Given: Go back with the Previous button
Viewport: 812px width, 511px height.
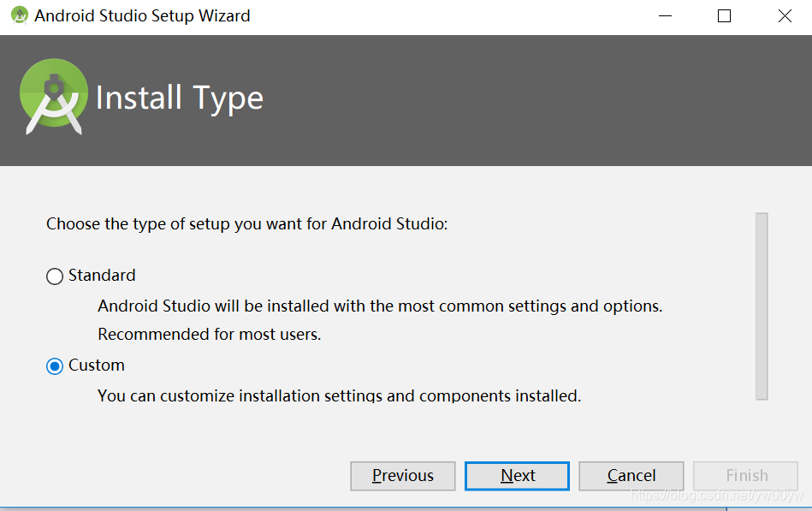Looking at the screenshot, I should pos(402,475).
